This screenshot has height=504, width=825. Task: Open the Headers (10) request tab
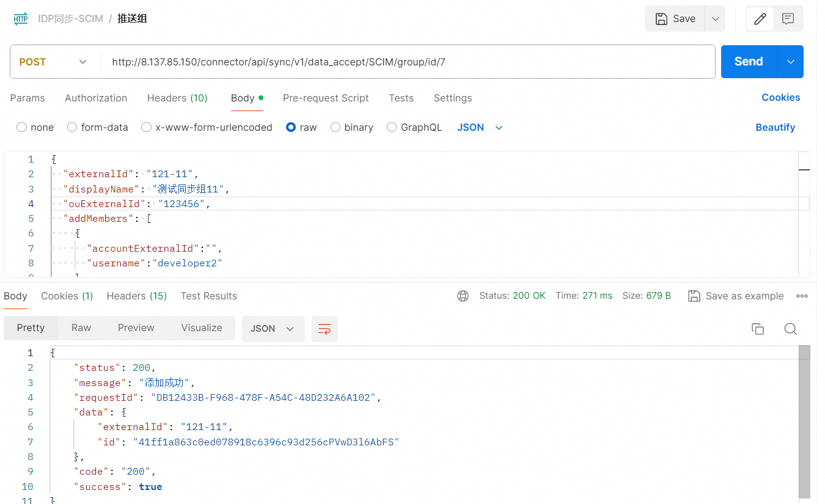click(177, 98)
